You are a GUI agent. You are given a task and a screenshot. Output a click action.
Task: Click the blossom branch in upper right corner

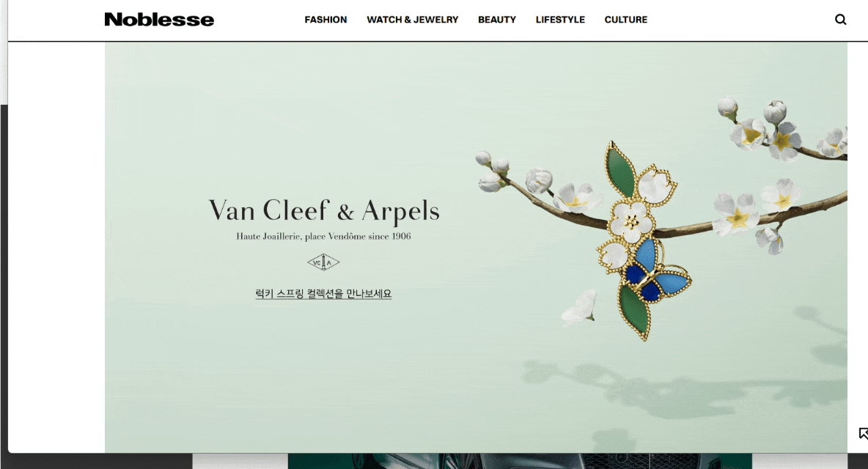781,130
